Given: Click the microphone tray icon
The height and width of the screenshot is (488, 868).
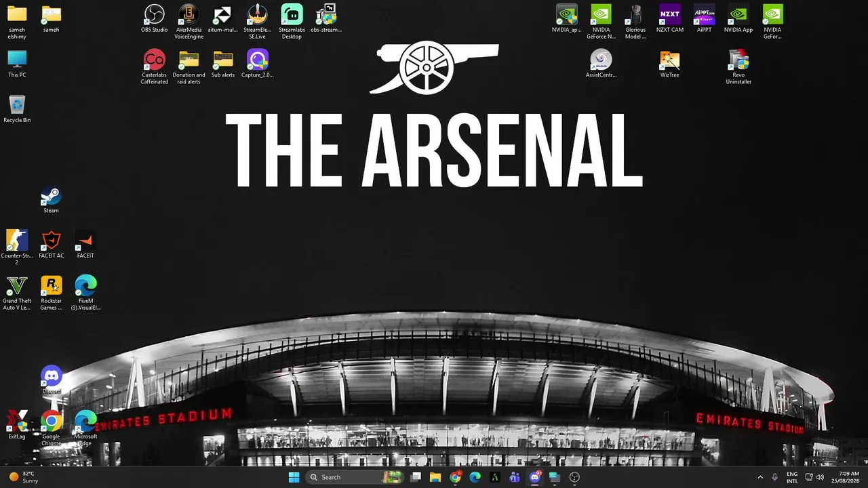Looking at the screenshot, I should tap(774, 477).
